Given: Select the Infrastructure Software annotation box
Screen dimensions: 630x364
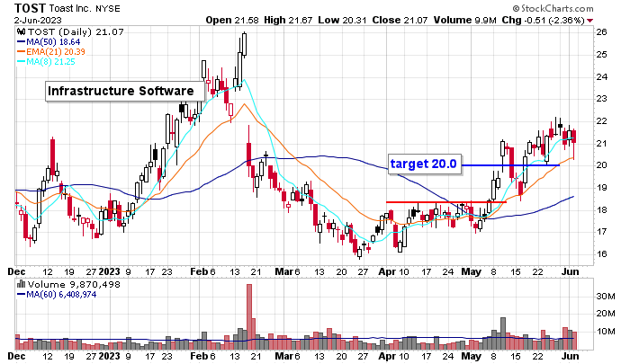Looking at the screenshot, I should pos(121,92).
